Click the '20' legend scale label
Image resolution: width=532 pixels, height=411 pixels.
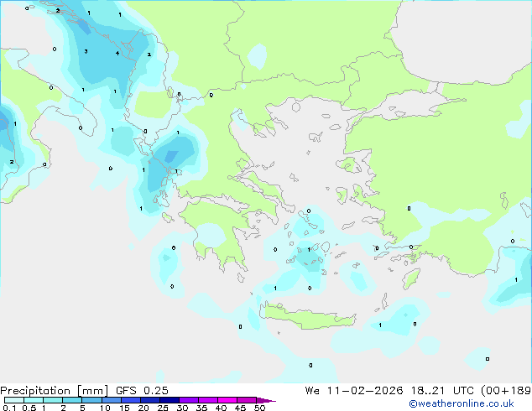[143, 408]
